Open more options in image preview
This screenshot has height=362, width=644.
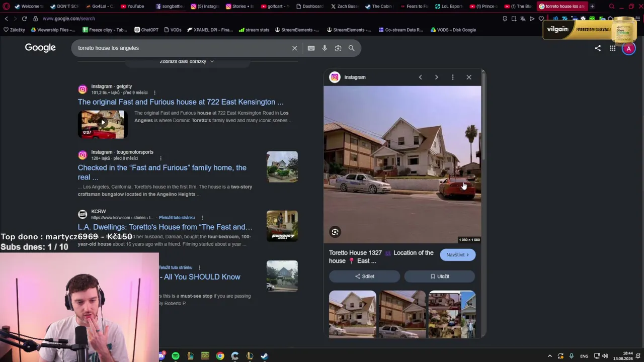[452, 77]
